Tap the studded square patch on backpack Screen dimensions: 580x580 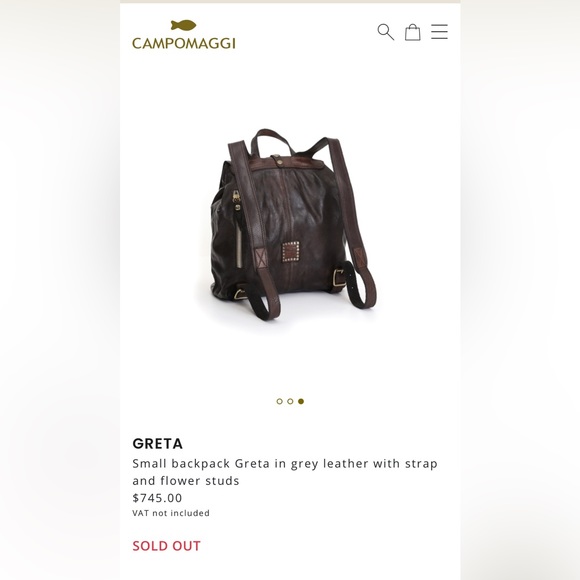(291, 252)
